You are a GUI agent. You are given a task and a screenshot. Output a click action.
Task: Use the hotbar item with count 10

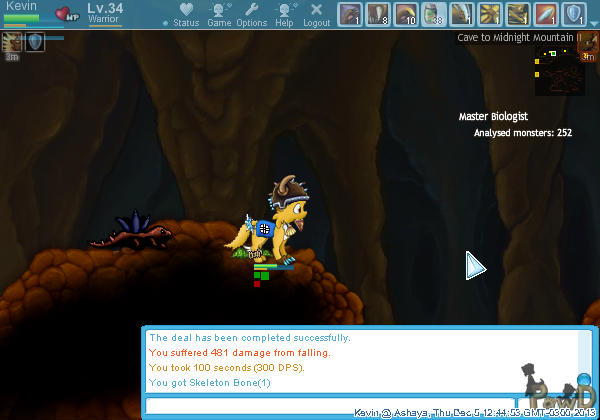click(406, 14)
